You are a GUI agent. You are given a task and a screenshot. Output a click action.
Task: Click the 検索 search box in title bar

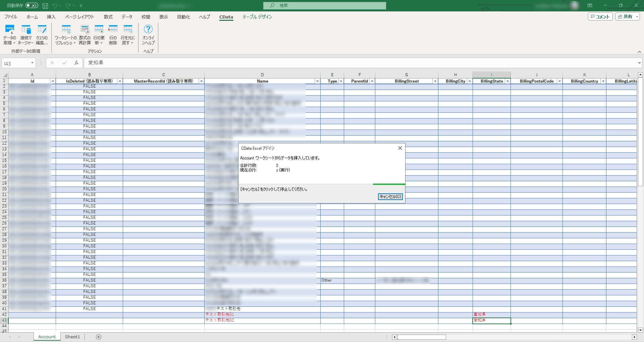(x=325, y=6)
